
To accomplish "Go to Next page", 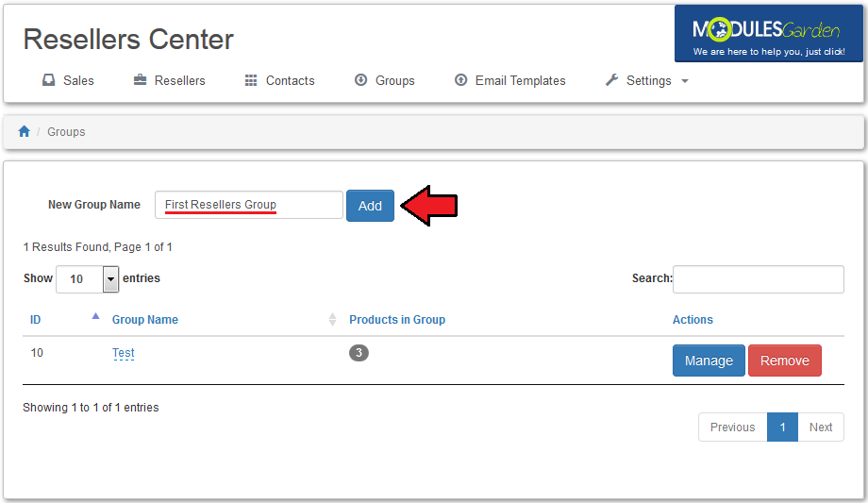I will (821, 428).
